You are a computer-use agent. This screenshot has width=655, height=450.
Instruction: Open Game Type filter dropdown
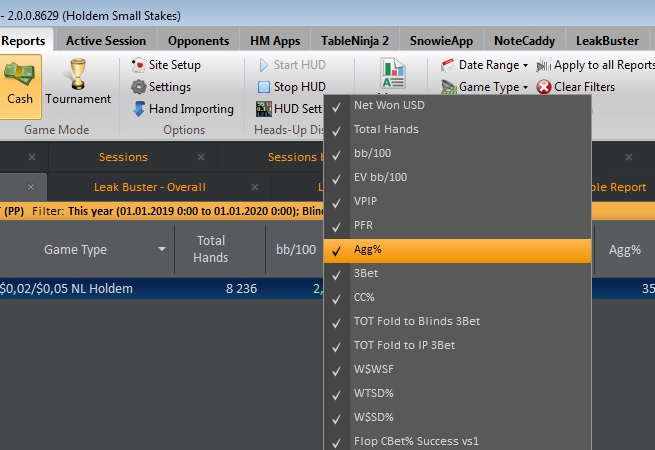(x=485, y=87)
